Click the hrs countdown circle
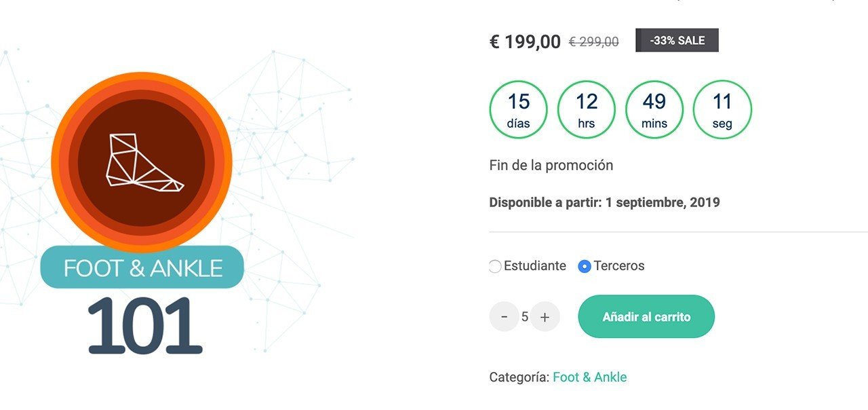This screenshot has height=410, width=868. click(x=587, y=110)
